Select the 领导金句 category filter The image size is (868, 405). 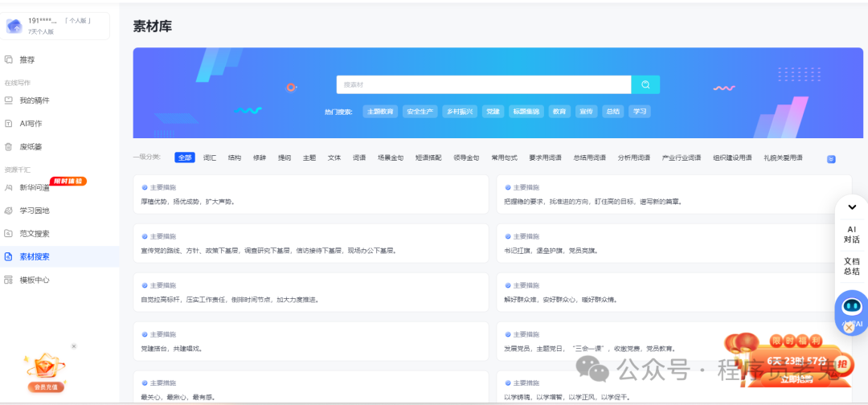point(467,157)
